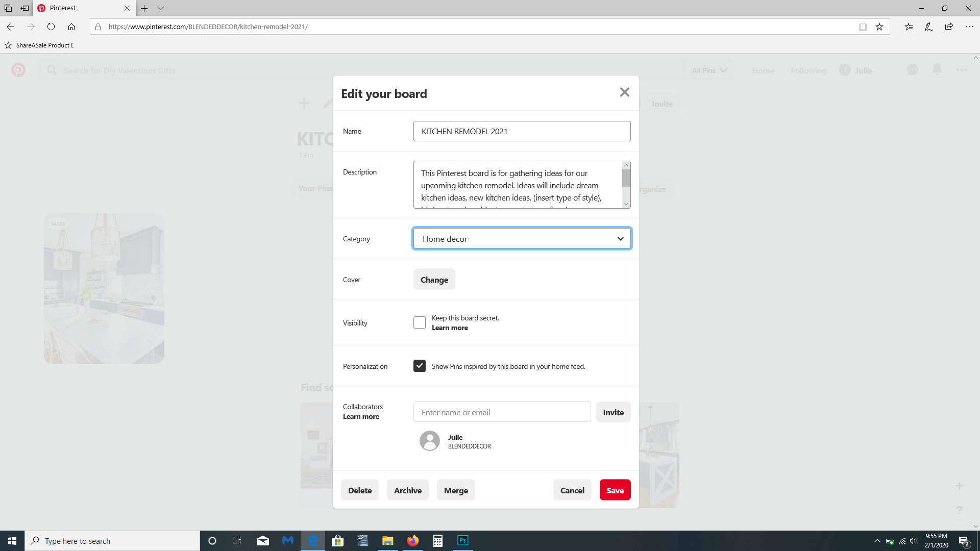Open Photoshop from the taskbar
The image size is (980, 551).
click(x=462, y=540)
